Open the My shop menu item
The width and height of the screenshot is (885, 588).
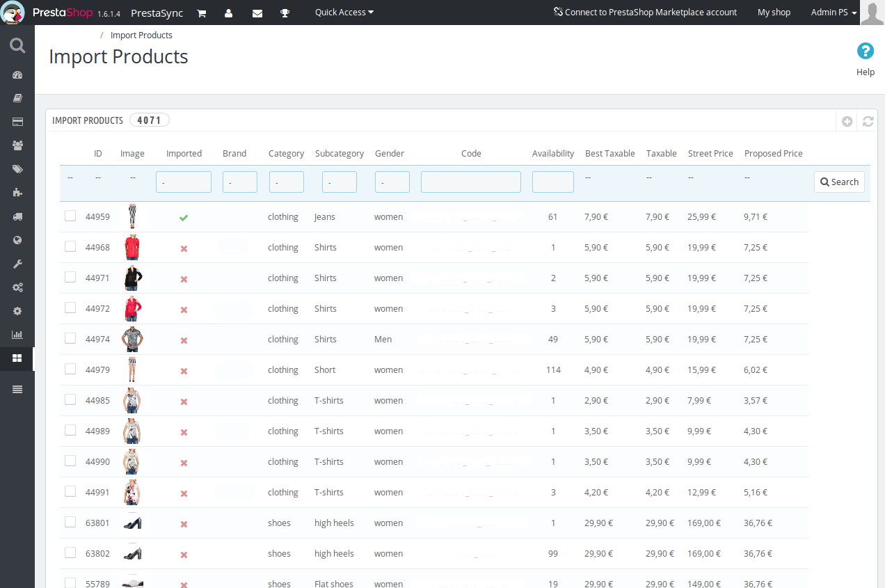tap(774, 13)
